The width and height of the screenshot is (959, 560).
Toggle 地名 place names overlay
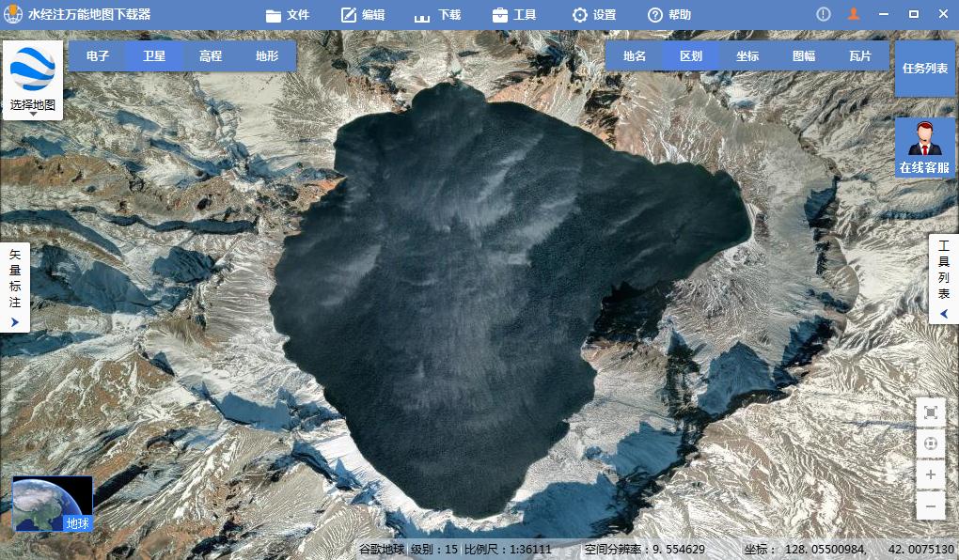[x=635, y=55]
